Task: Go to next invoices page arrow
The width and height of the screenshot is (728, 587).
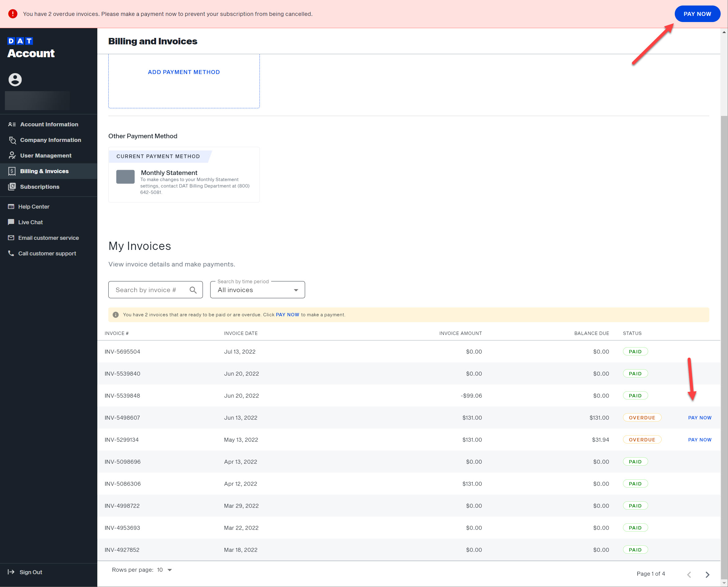Action: (707, 574)
